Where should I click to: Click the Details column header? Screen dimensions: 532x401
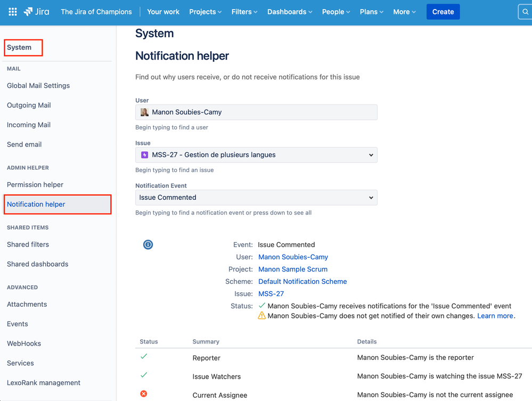coord(367,342)
